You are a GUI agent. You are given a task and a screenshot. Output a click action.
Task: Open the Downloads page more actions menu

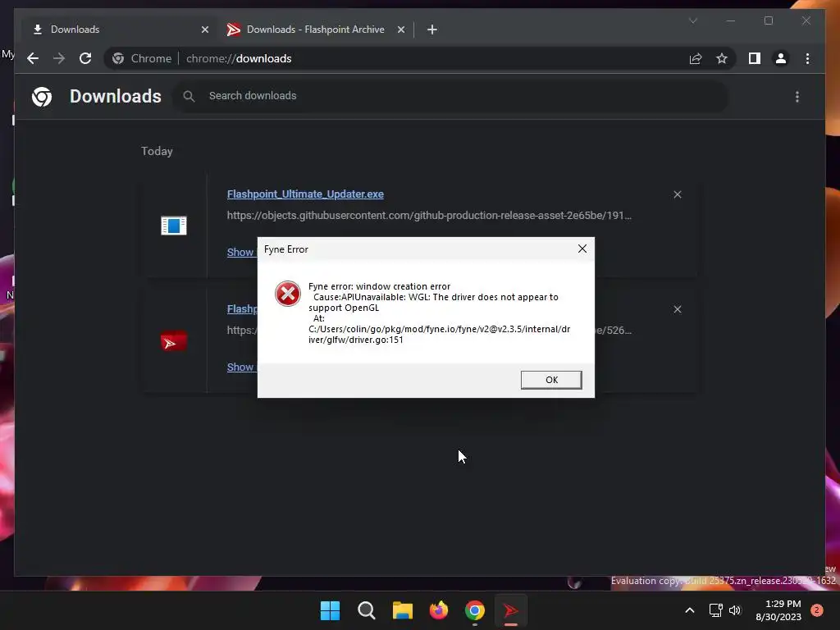point(797,97)
